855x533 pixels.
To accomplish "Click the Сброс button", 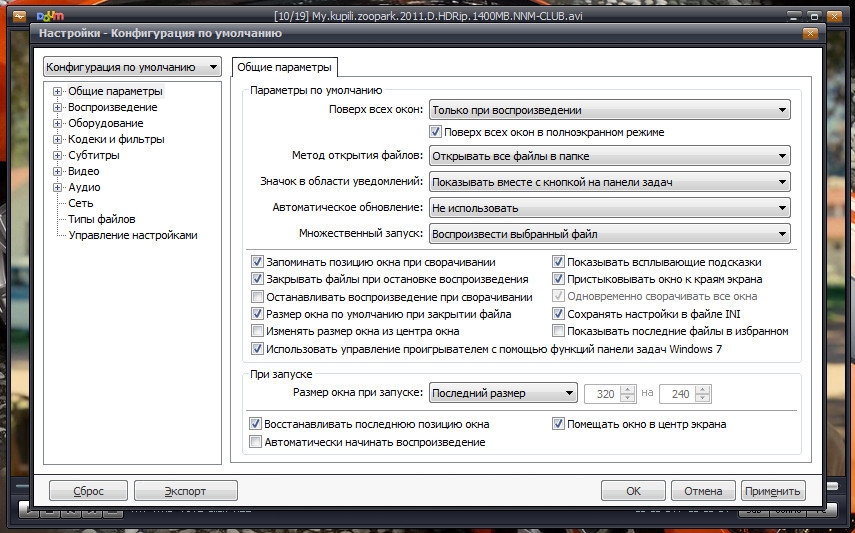I will click(x=88, y=491).
